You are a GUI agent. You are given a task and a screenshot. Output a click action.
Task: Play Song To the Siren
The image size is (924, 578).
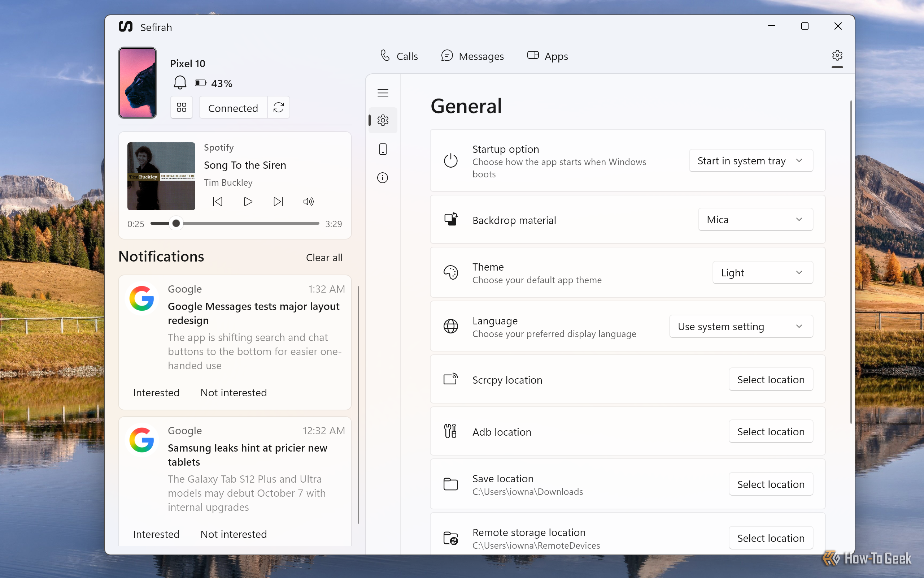[248, 202]
